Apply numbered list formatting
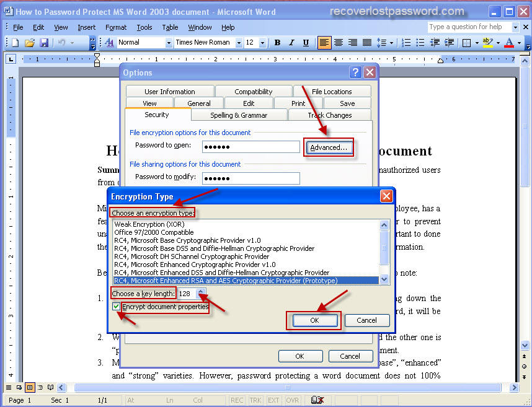Image resolution: width=532 pixels, height=407 pixels. pyautogui.click(x=406, y=43)
